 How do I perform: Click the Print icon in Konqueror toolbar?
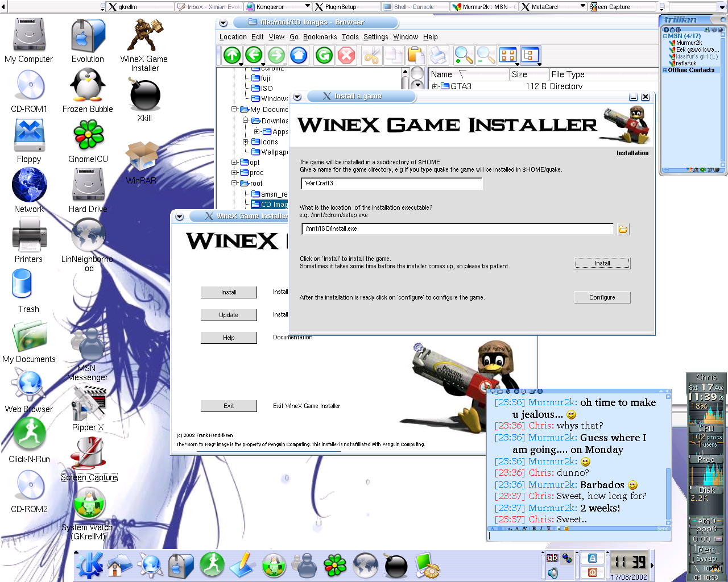[439, 55]
